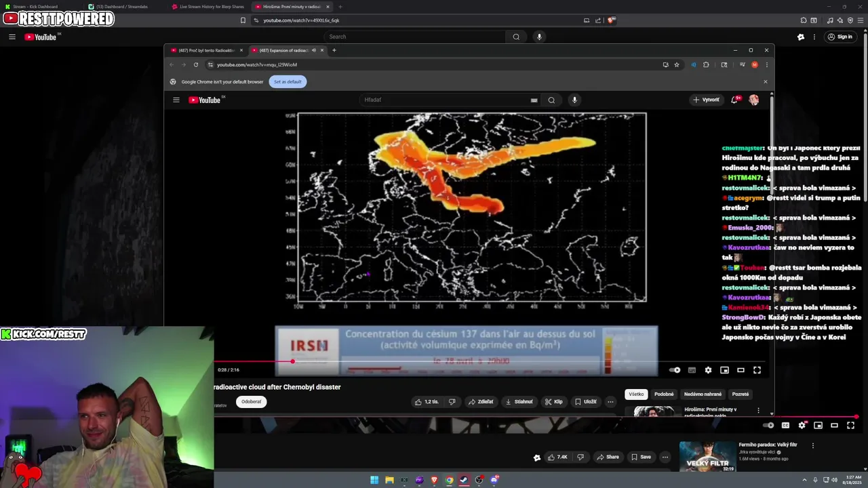Viewport: 868px width, 488px height.
Task: Switch to 'Proč byl tento Radioaktiv' tab
Action: [x=205, y=50]
